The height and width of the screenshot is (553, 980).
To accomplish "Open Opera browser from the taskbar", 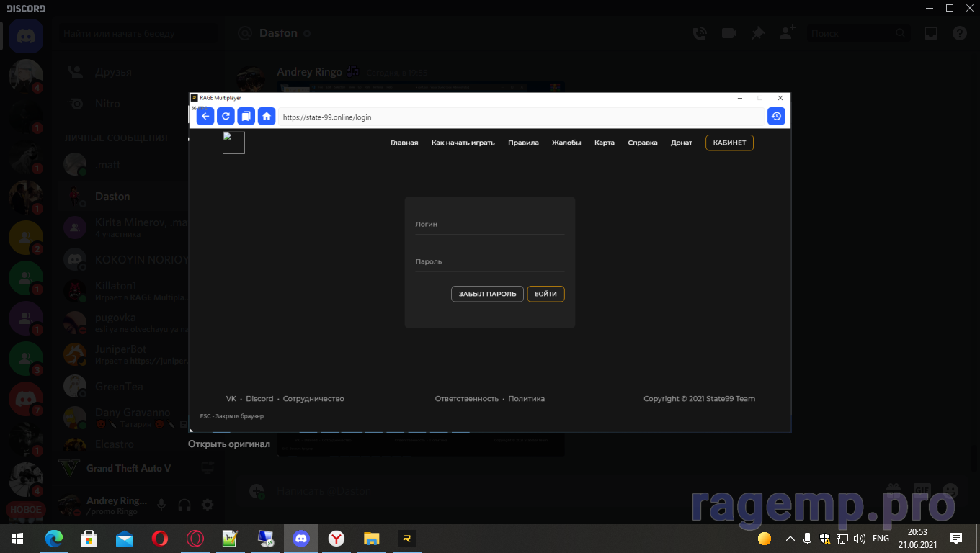I will point(160,539).
